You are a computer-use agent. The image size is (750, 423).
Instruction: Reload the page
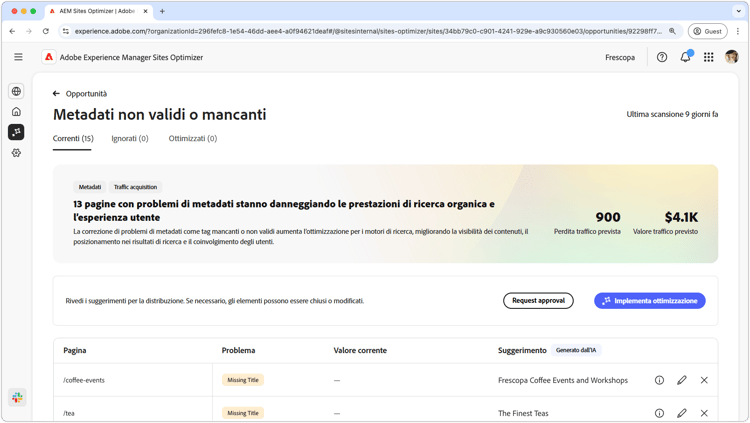[x=45, y=31]
